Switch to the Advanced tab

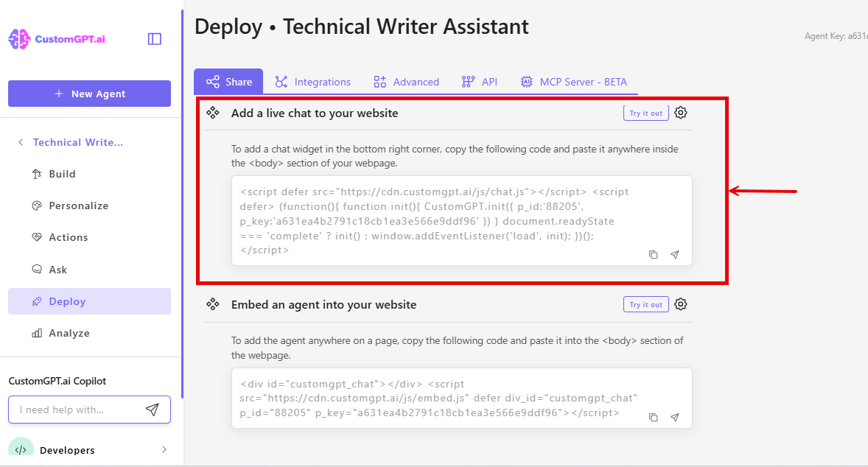click(x=406, y=82)
